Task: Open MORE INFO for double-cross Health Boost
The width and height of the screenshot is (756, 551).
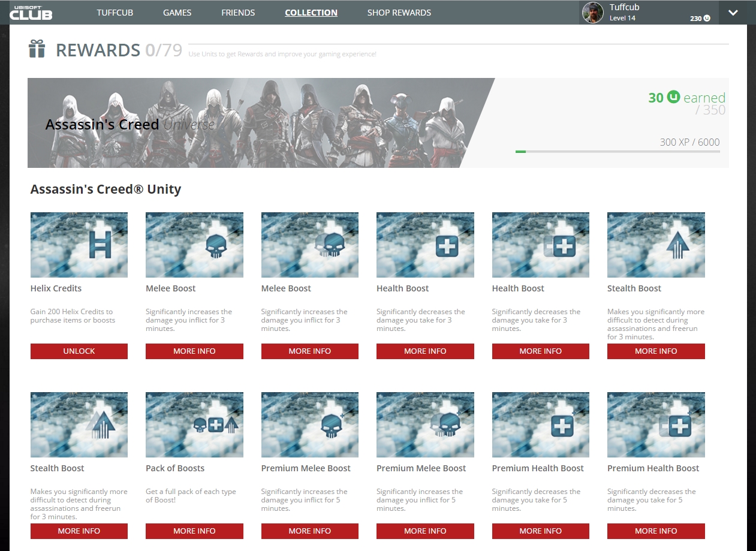Action: click(541, 351)
